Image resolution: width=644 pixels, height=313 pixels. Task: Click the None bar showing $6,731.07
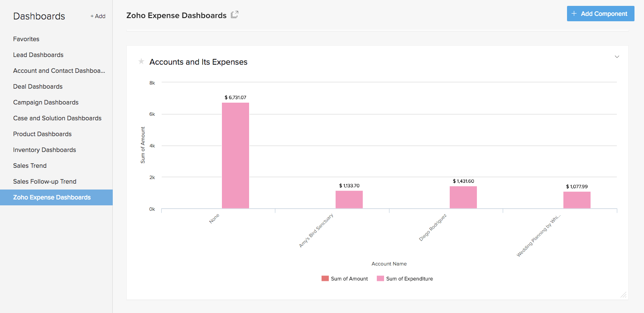point(235,156)
